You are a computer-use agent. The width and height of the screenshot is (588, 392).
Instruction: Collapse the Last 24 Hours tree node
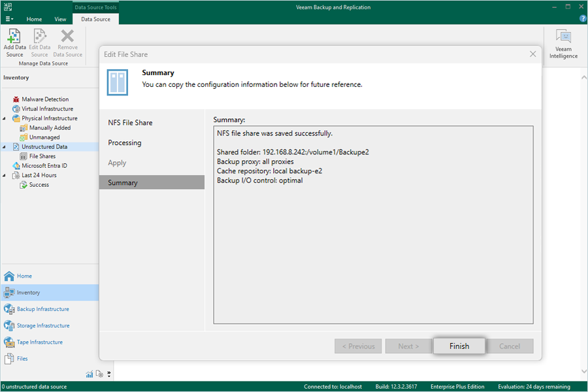click(4, 176)
